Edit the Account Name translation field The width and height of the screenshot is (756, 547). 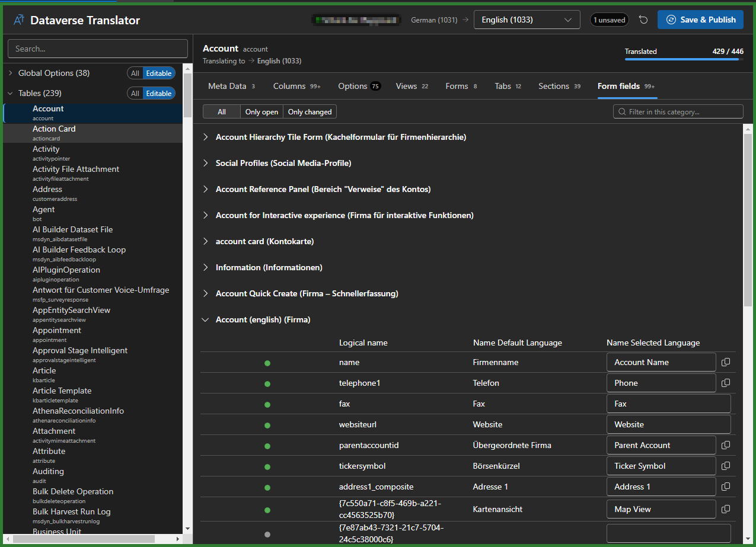[661, 362]
